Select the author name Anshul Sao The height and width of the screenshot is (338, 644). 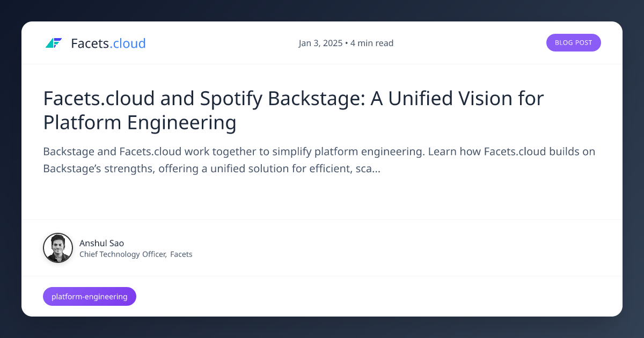click(x=101, y=243)
